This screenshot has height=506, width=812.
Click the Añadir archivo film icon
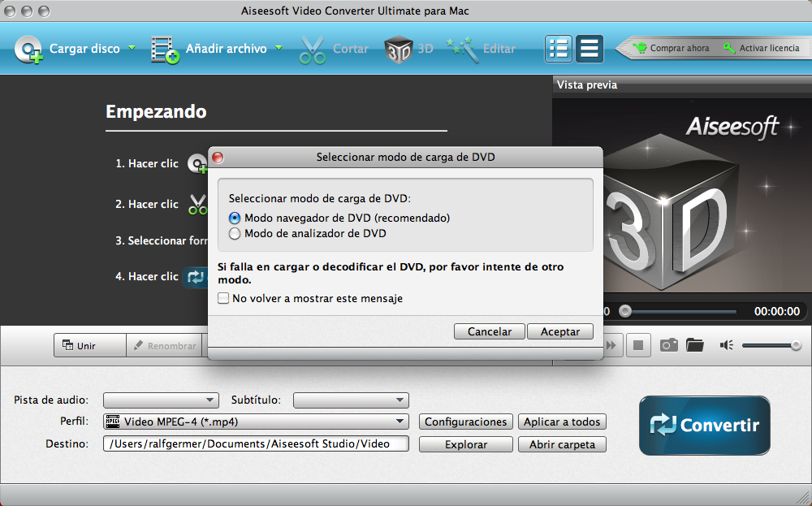click(x=165, y=50)
